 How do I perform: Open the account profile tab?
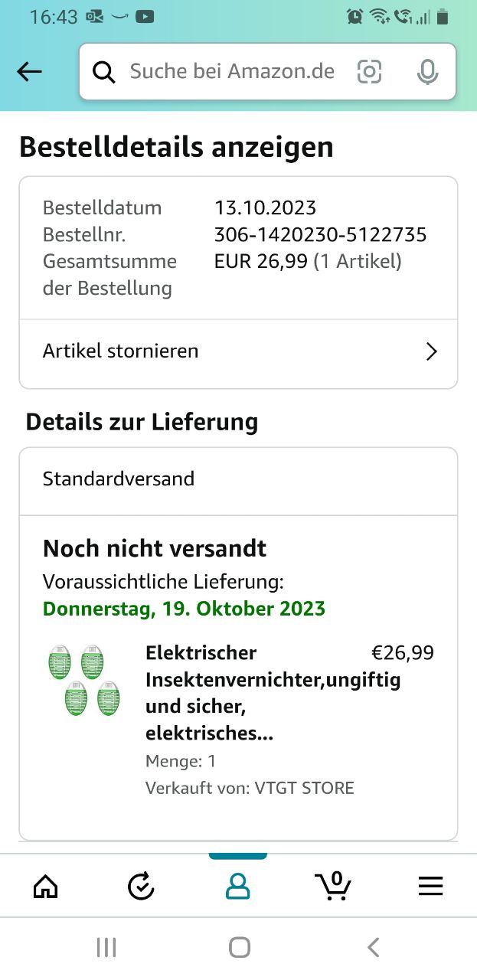point(237,887)
